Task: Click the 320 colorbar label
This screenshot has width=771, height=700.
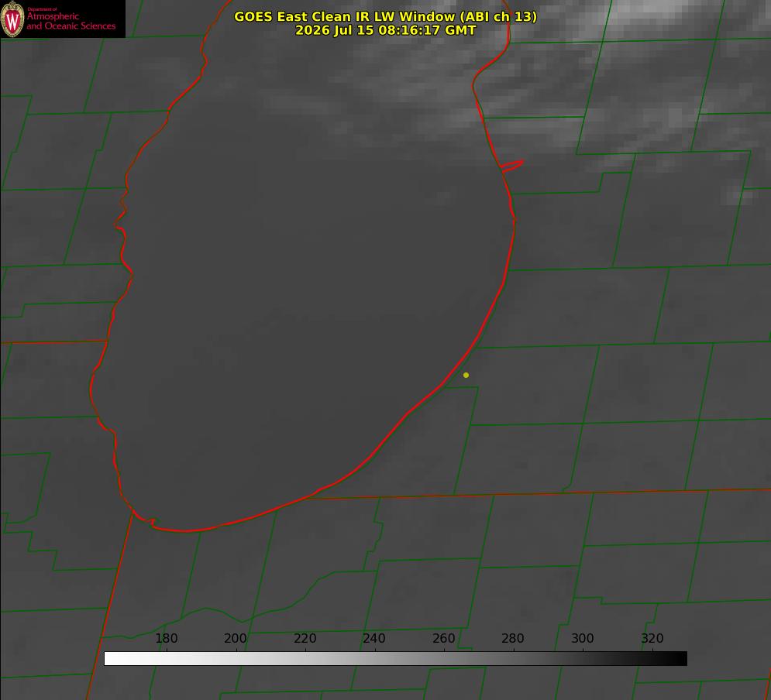Action: tap(652, 638)
